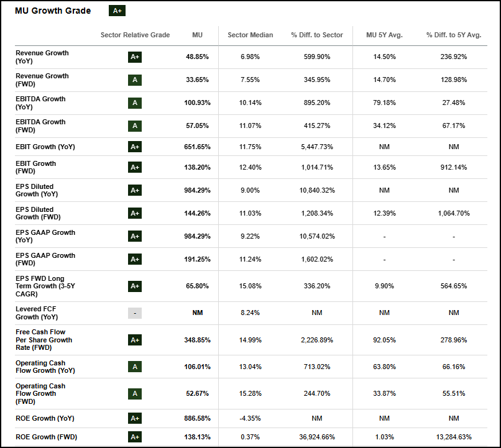Click the MU value 191.25% for EPS GAAP Growth (FWD)

coord(197,260)
